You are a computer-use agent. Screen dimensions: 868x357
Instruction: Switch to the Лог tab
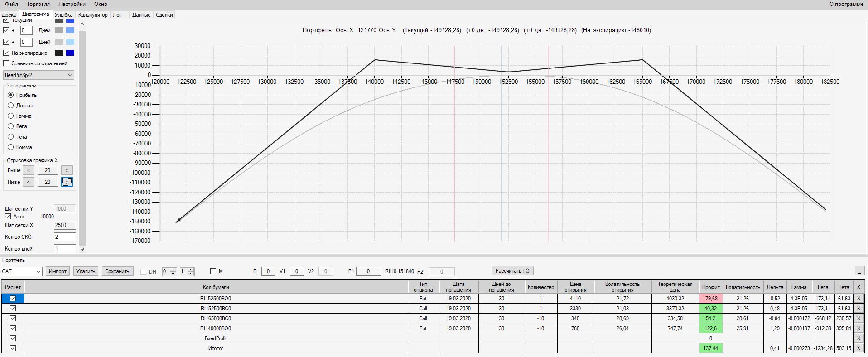(117, 15)
